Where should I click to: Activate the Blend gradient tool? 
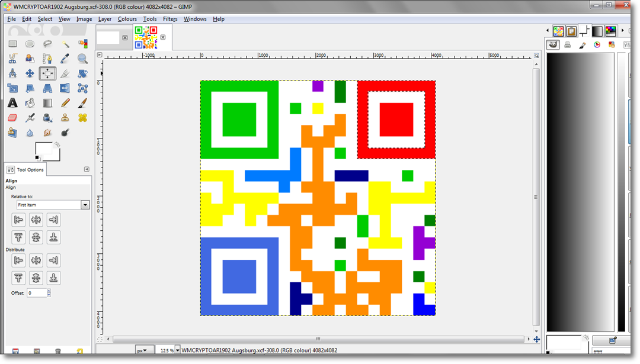tap(47, 103)
